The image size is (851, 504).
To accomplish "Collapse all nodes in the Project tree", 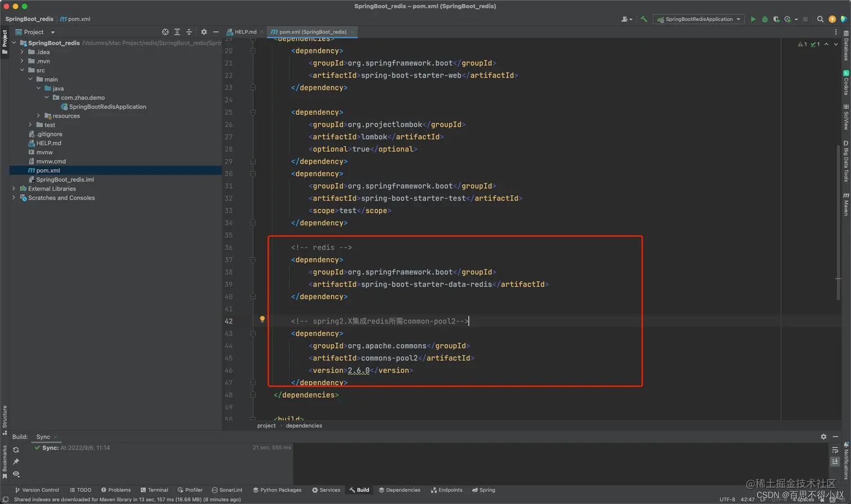I will (x=189, y=32).
